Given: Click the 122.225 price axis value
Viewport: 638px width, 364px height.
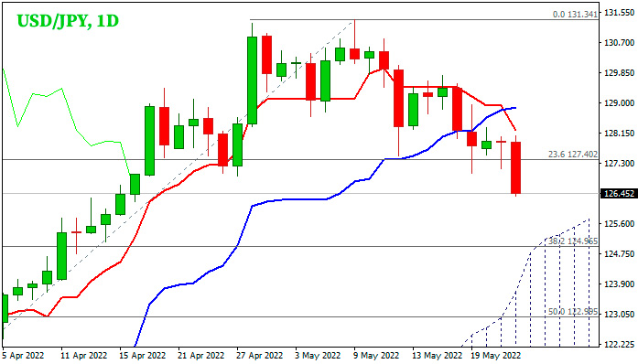Looking at the screenshot, I should click(x=620, y=344).
